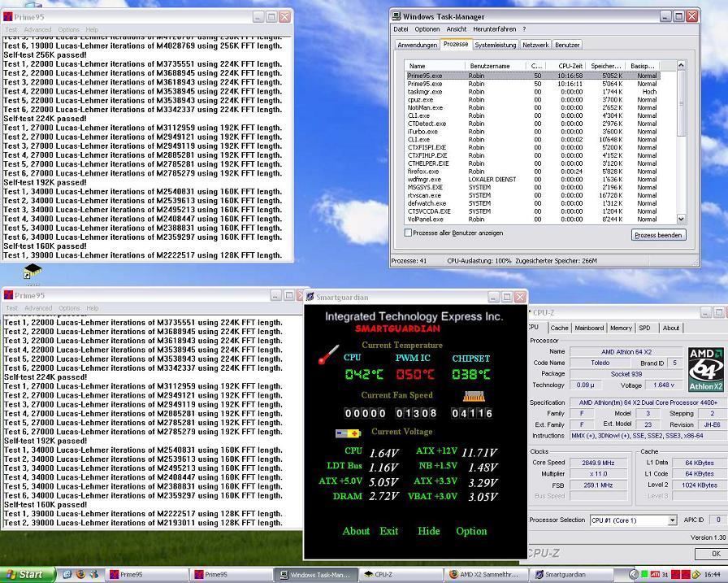Select the rtvscan.exe process row
728x583 pixels.
click(533, 196)
